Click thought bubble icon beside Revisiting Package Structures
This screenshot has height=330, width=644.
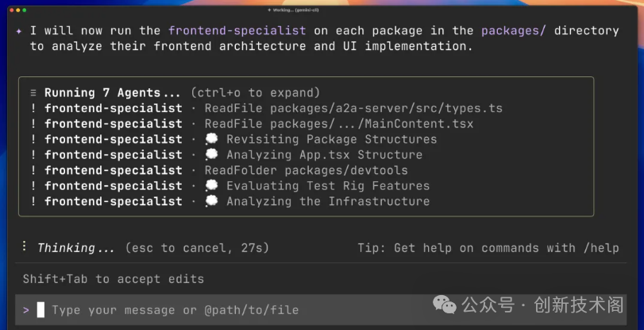pos(211,139)
